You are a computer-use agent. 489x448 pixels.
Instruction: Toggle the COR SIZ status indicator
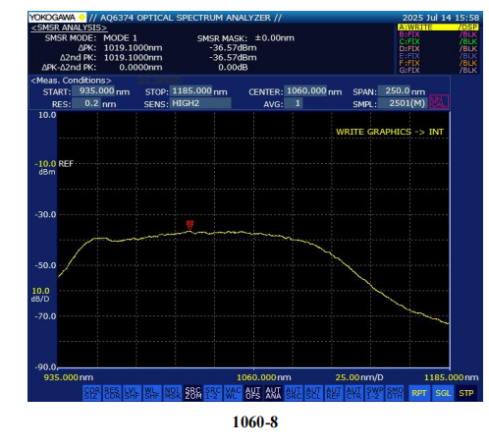click(92, 393)
